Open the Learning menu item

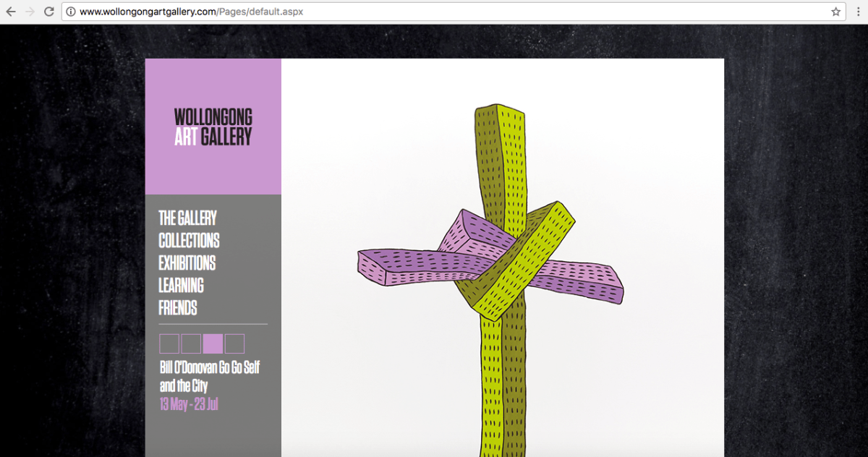[181, 286]
